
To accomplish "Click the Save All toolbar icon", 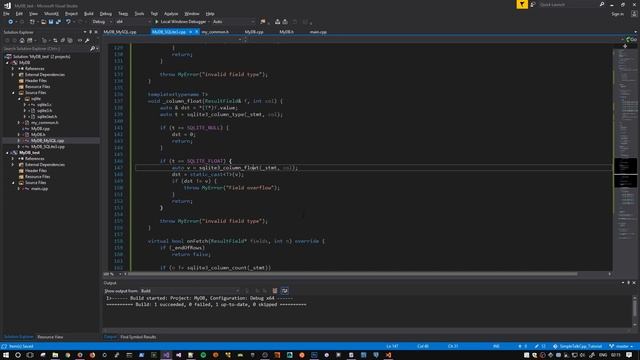I will pyautogui.click(x=58, y=22).
